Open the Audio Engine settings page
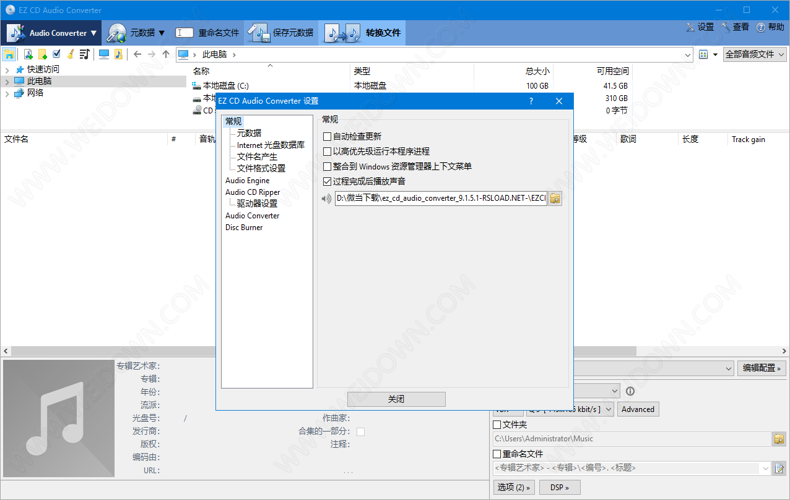Screen dimensions: 790x500 coord(247,180)
